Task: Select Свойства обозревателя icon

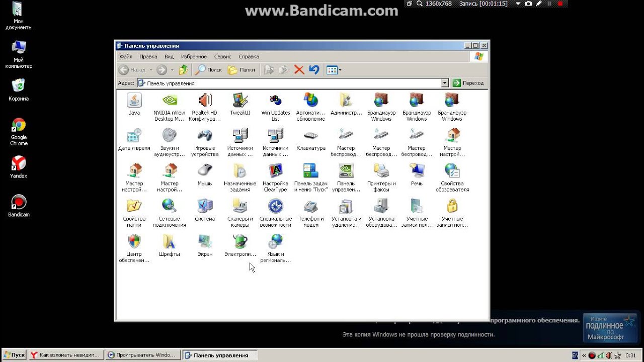Action: (452, 177)
